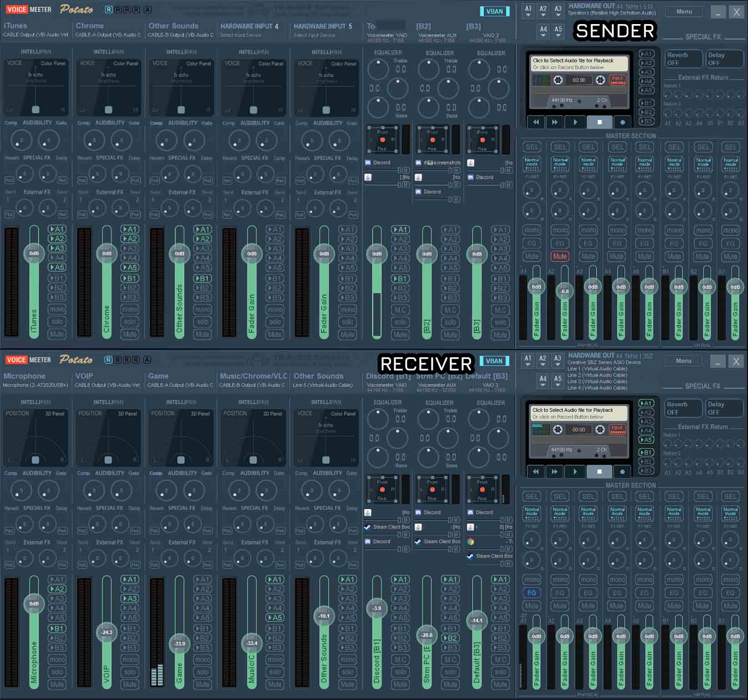
Task: Click the red input indicator on Receiver cassette
Action: click(x=617, y=430)
